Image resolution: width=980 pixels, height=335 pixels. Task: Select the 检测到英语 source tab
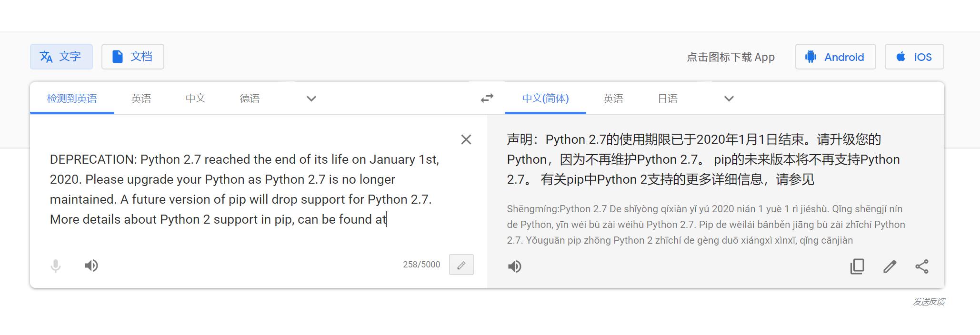72,99
